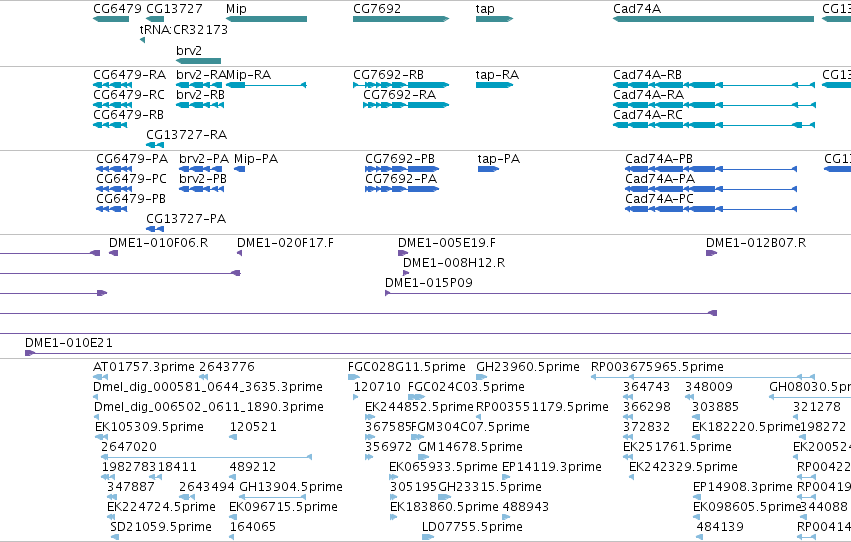This screenshot has width=851, height=542.
Task: Click EST EP14119.3prime
Action: click(x=505, y=477)
